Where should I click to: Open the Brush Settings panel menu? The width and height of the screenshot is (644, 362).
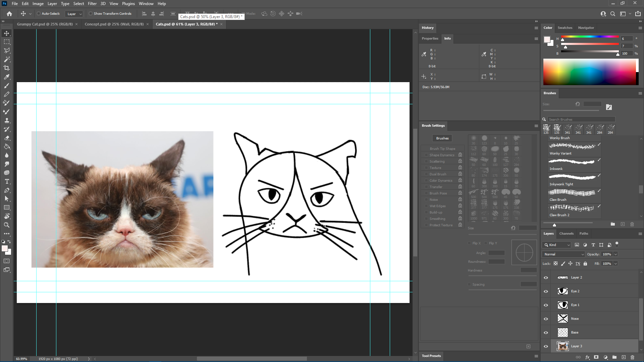coord(536,126)
